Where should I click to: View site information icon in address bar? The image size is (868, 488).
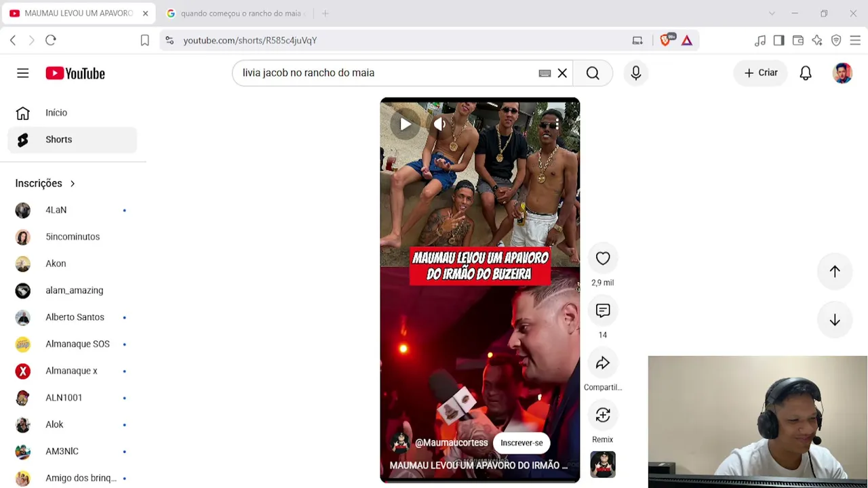pos(170,41)
